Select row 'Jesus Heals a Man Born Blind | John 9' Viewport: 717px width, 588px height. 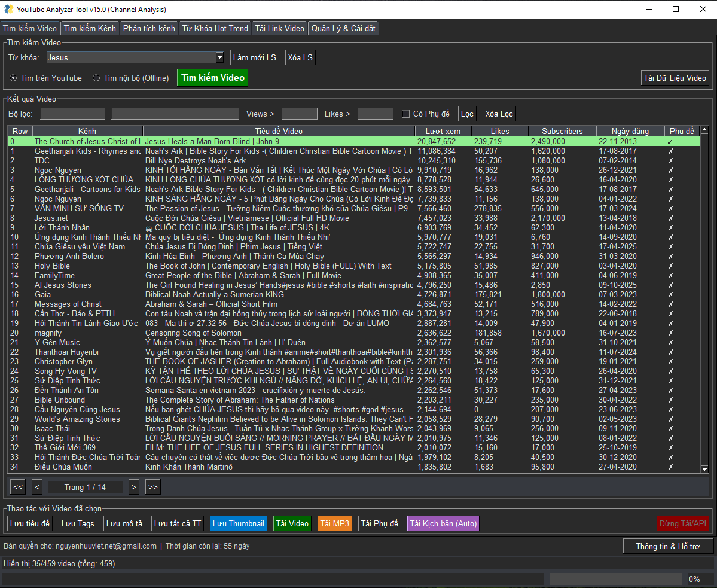point(353,142)
